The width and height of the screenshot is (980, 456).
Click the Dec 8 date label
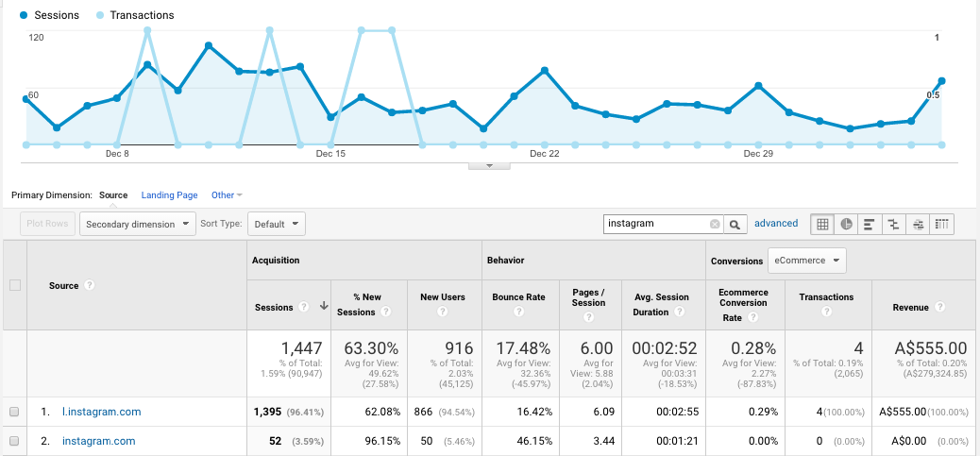click(x=117, y=154)
